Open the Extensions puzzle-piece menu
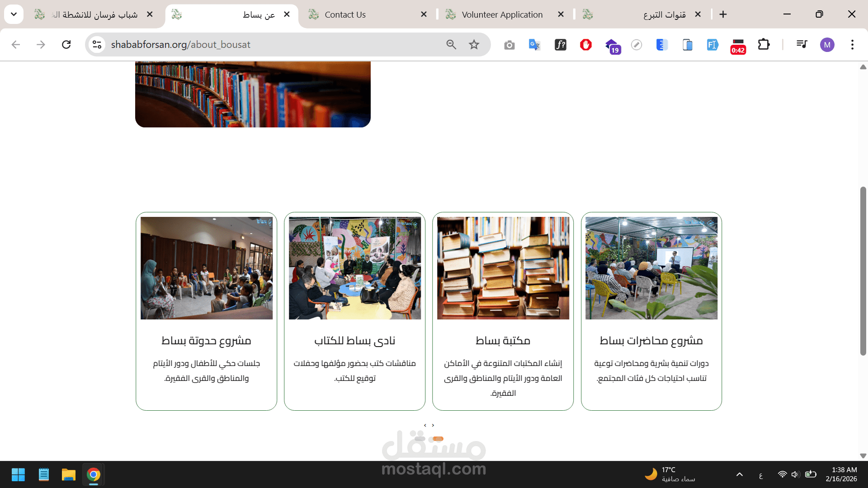 (x=764, y=45)
